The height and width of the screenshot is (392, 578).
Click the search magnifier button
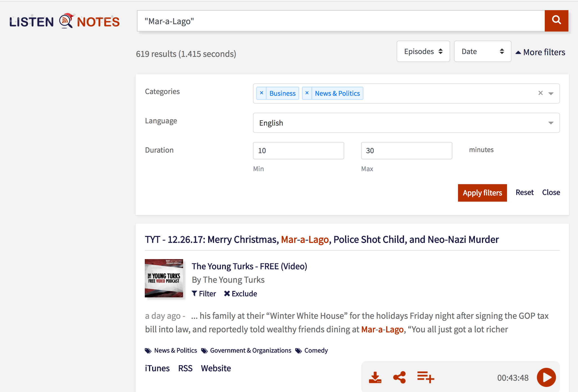point(556,21)
